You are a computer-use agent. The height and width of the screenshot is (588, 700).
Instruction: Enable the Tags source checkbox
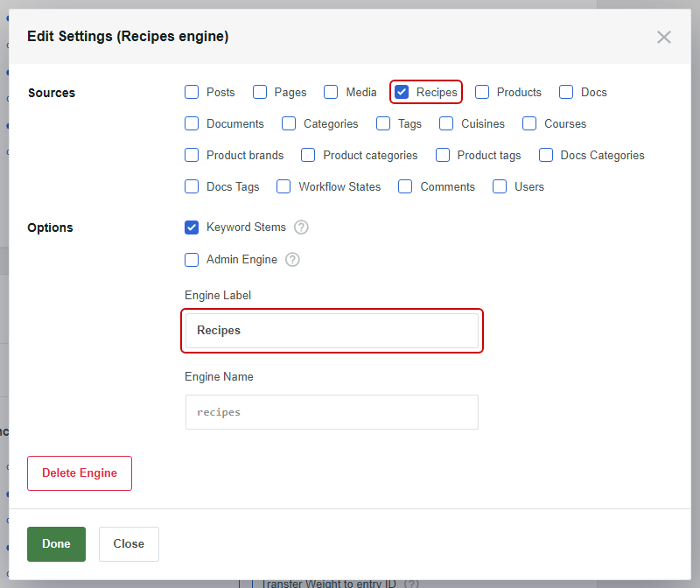pos(383,123)
